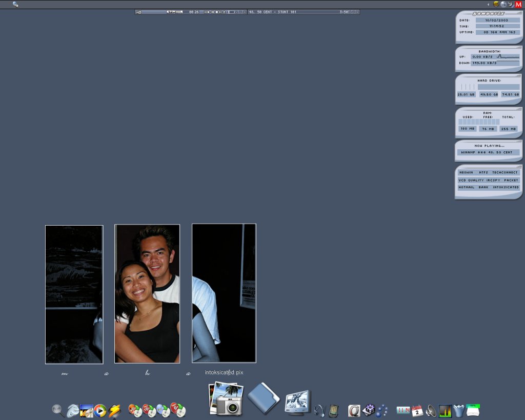Click the monitor display dock icon
The height and width of the screenshot is (420, 525).
pyautogui.click(x=298, y=403)
